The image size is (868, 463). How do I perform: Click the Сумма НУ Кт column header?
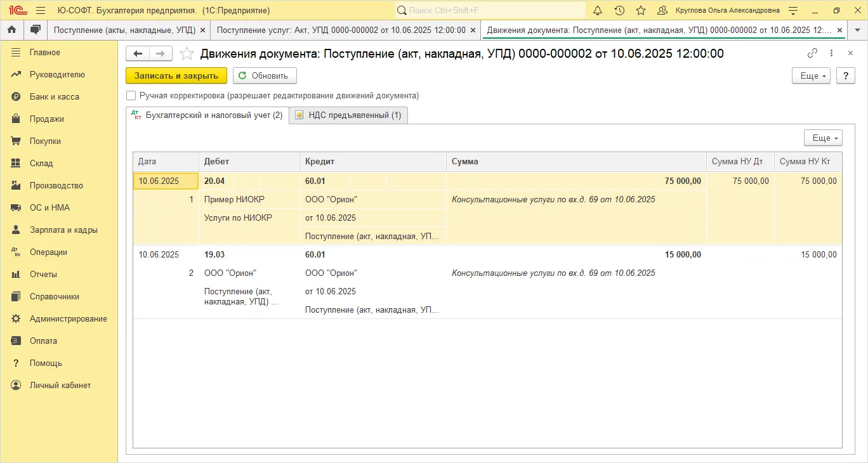pyautogui.click(x=808, y=162)
